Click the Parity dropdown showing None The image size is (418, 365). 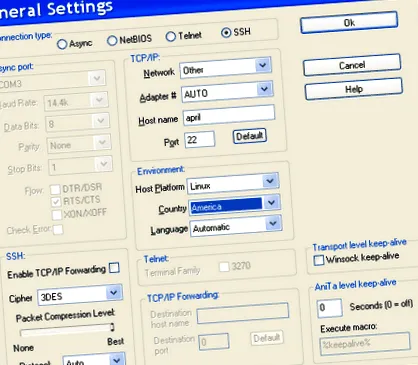click(79, 144)
